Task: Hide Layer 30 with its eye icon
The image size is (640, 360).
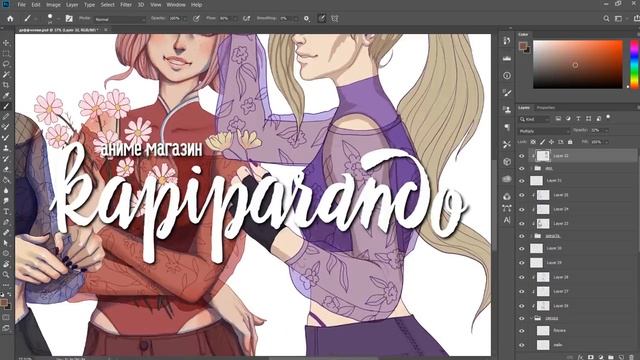Action: [522, 249]
